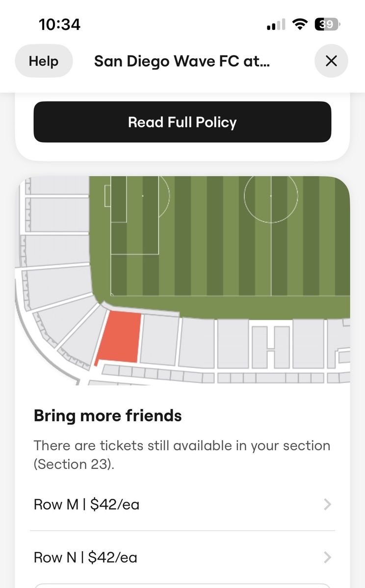365x588 pixels.
Task: Tap the San Diego Wave FC title
Action: click(182, 61)
